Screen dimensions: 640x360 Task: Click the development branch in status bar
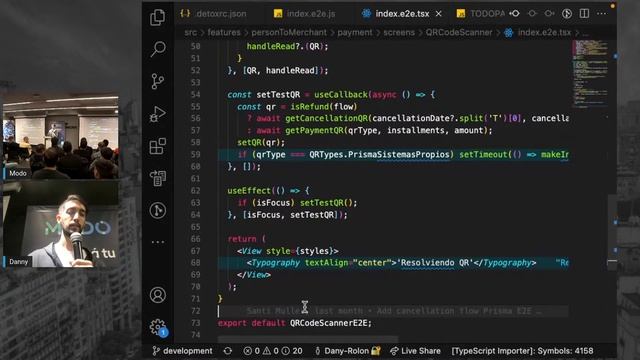point(182,351)
